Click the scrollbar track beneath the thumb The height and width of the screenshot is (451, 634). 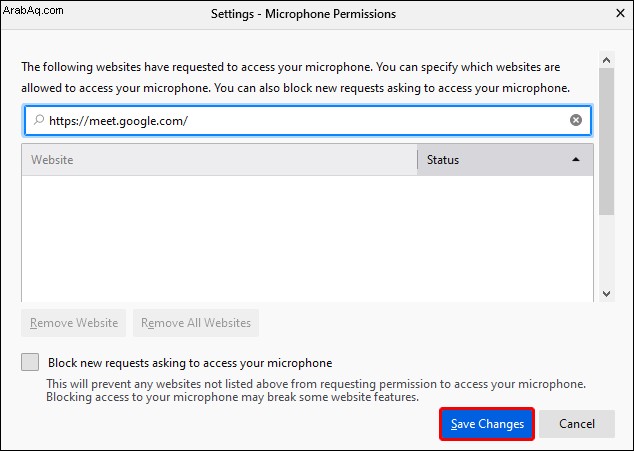pos(606,250)
